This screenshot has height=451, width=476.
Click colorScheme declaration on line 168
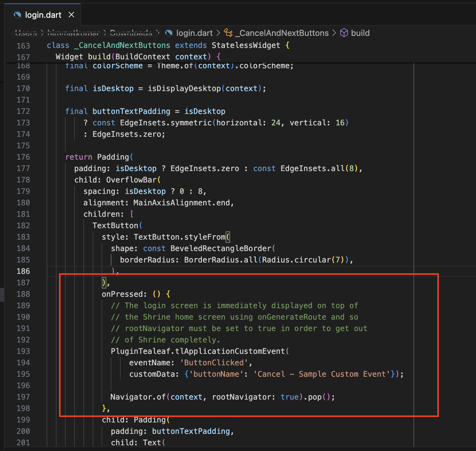tap(179, 66)
